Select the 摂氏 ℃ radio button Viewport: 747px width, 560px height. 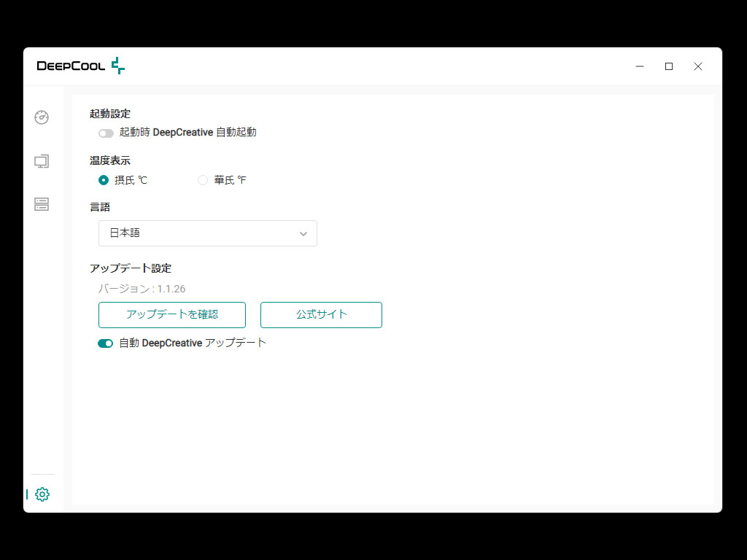(x=104, y=180)
